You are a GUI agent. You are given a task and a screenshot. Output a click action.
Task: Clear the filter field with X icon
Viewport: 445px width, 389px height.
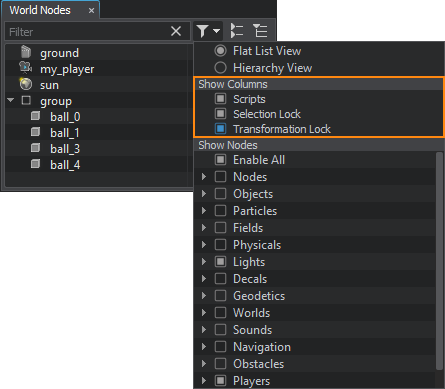176,31
